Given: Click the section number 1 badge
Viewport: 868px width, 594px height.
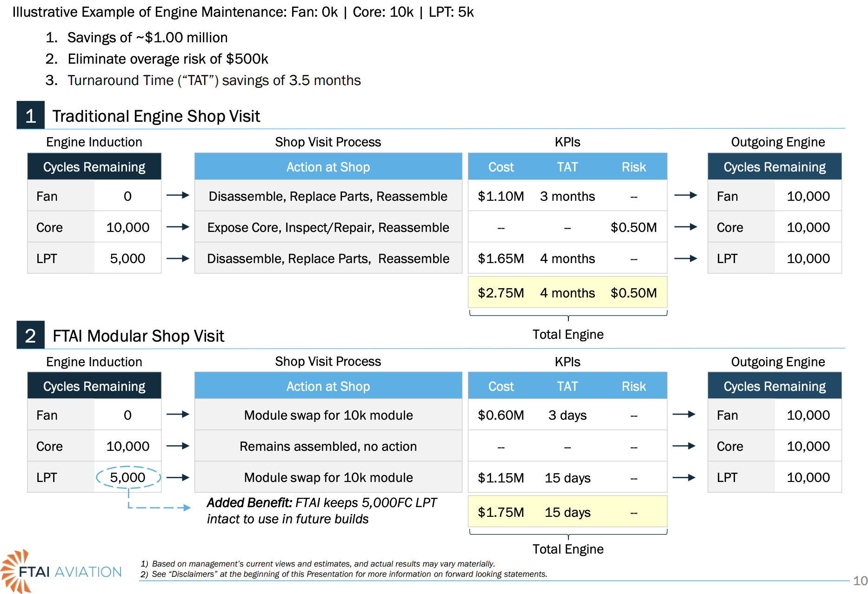Looking at the screenshot, I should (x=31, y=115).
